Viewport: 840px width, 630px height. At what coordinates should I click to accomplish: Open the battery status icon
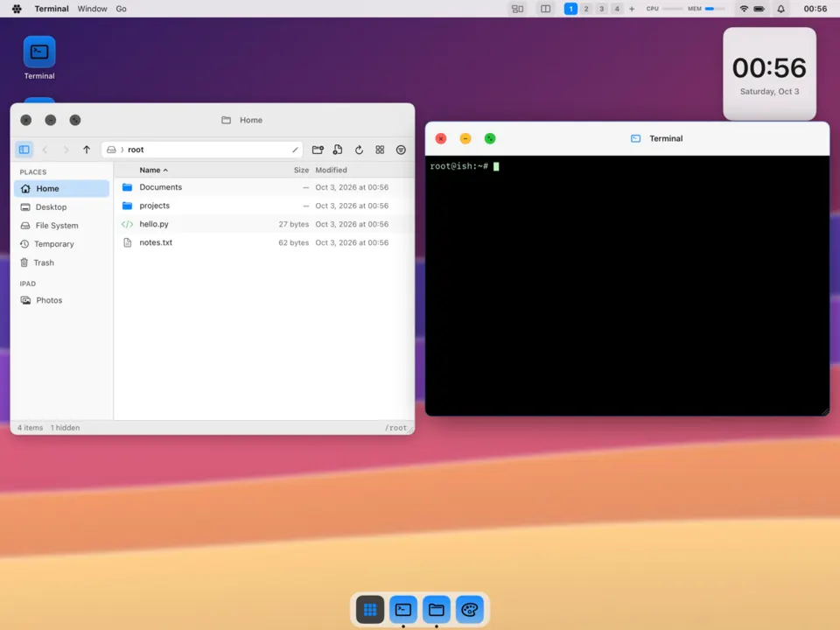pos(759,9)
